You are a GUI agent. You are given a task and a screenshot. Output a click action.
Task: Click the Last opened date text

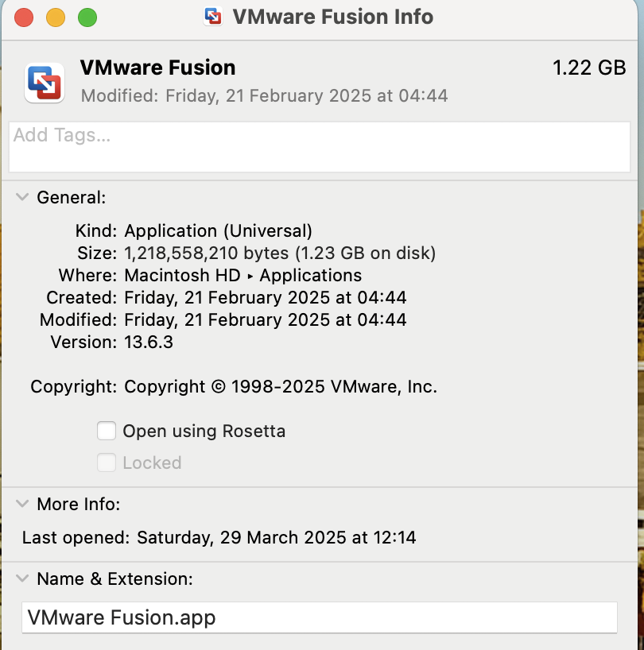(x=276, y=538)
